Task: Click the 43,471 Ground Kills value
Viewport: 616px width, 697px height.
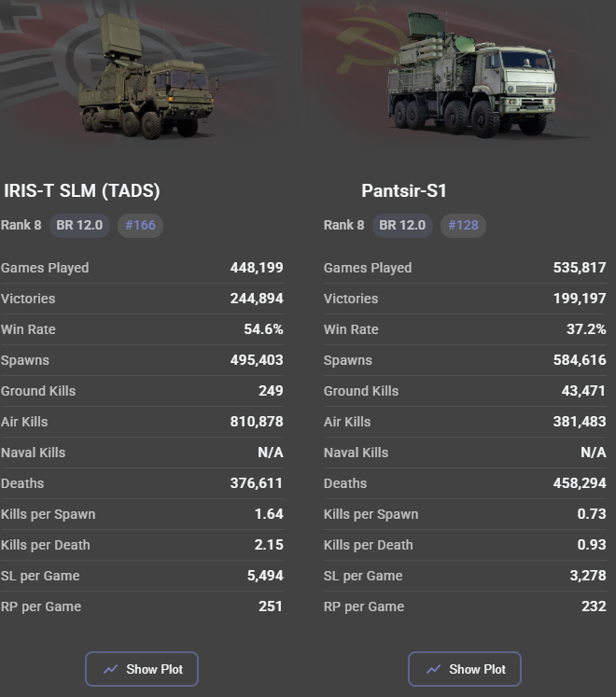Action: [583, 391]
